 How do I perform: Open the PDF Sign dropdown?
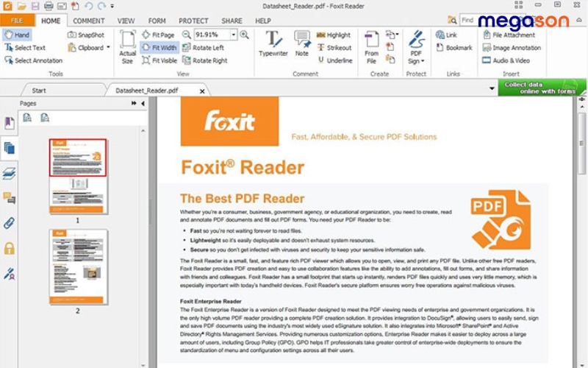(x=416, y=47)
